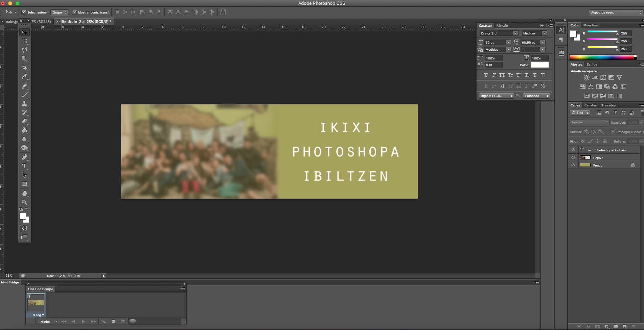Viewport: 644px width, 330px height.
Task: Select the Paint Bucket tool
Action: point(24,130)
